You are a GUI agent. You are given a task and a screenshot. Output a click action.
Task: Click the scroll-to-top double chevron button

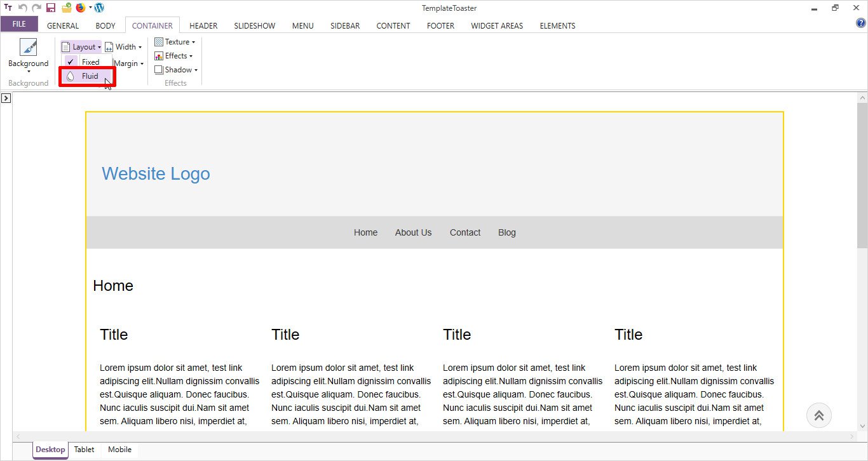tap(818, 415)
